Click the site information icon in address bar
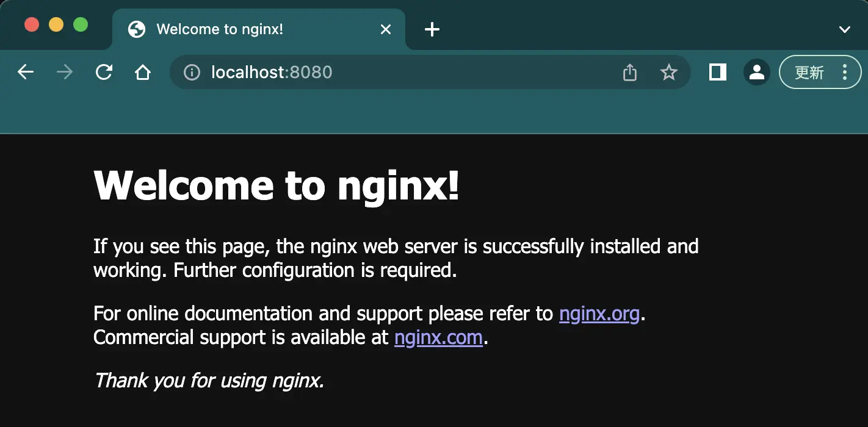The height and width of the screenshot is (427, 868). (x=191, y=72)
